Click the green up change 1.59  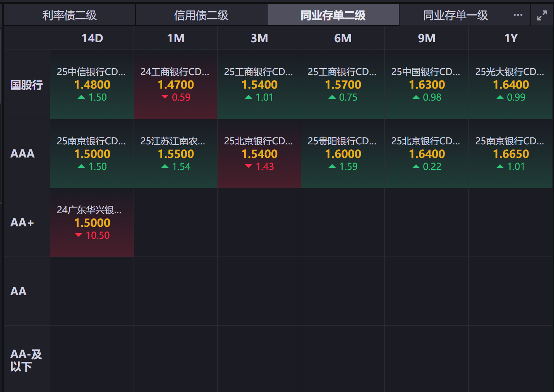[x=343, y=167]
